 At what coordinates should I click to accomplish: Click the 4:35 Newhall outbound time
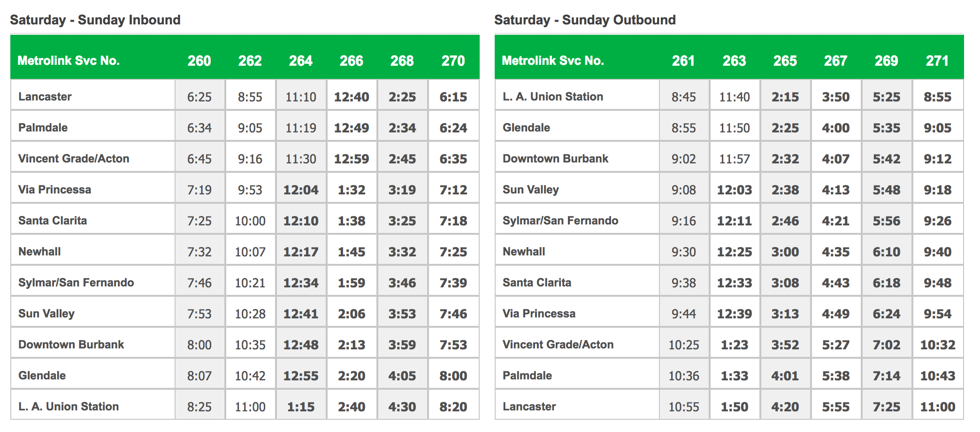tap(836, 252)
